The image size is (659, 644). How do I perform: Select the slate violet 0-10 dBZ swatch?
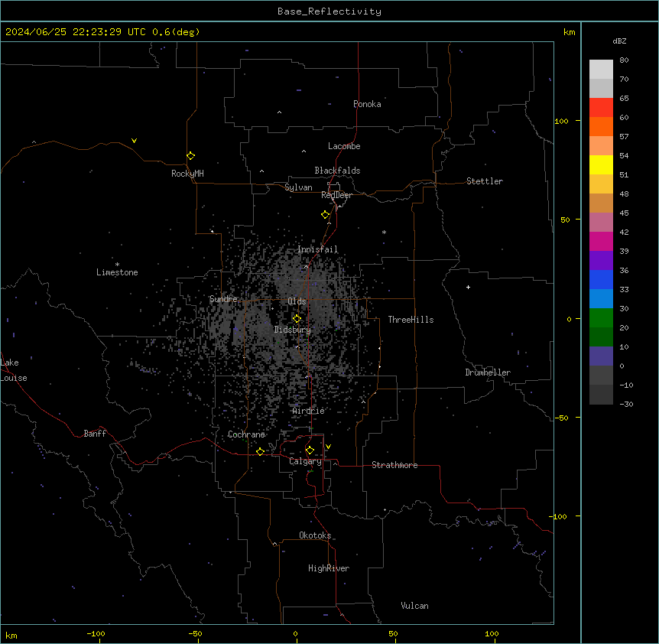tap(601, 356)
